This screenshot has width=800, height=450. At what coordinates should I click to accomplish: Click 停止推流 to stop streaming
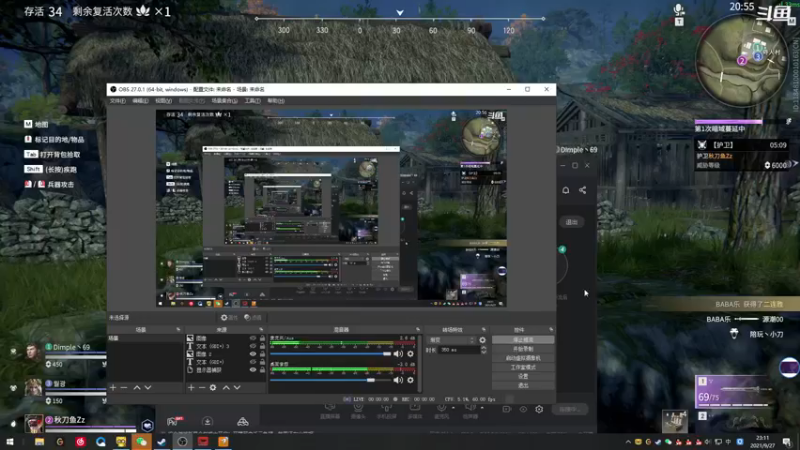tap(523, 340)
